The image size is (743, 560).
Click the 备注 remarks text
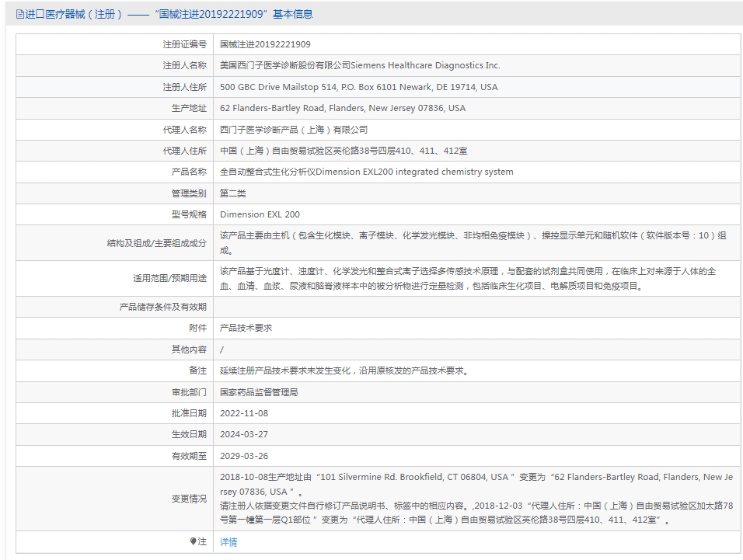coord(345,370)
